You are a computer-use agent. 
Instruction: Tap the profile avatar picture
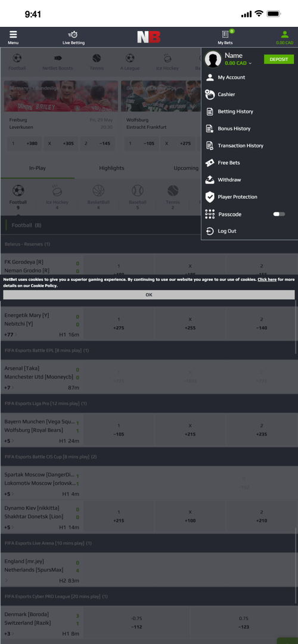click(213, 60)
